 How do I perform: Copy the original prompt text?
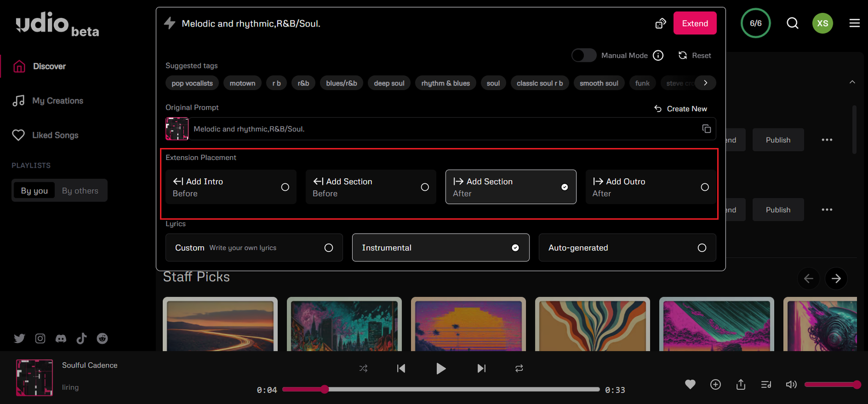coord(706,129)
